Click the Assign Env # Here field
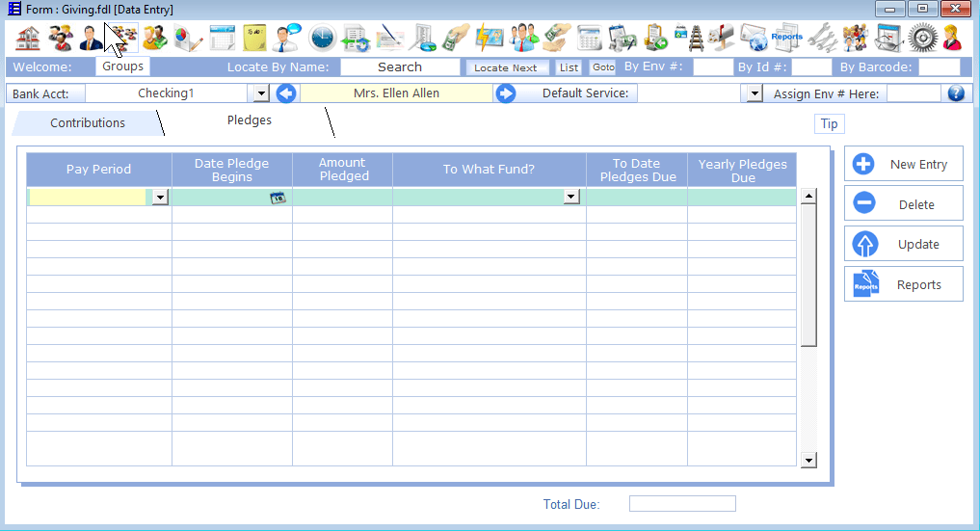Viewport: 980px width, 531px height. [914, 93]
